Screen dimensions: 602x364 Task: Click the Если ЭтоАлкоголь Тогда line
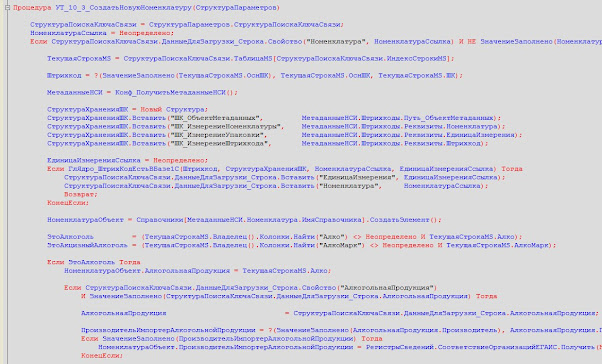coord(94,262)
